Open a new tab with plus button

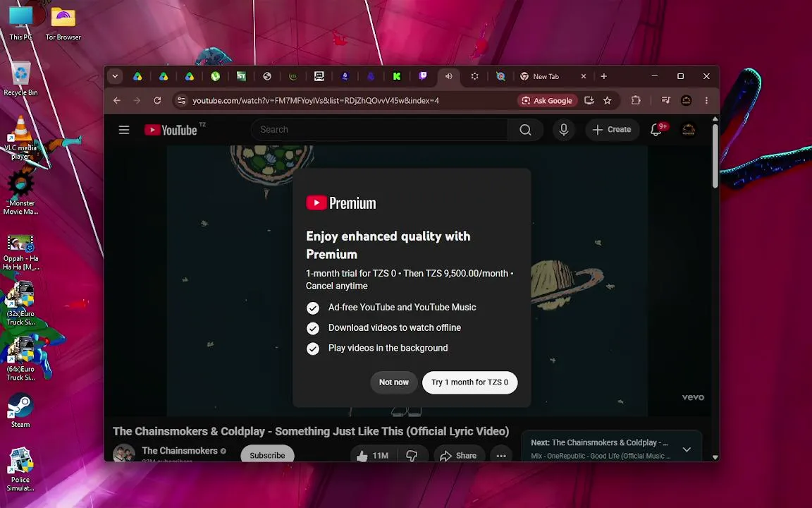(604, 76)
